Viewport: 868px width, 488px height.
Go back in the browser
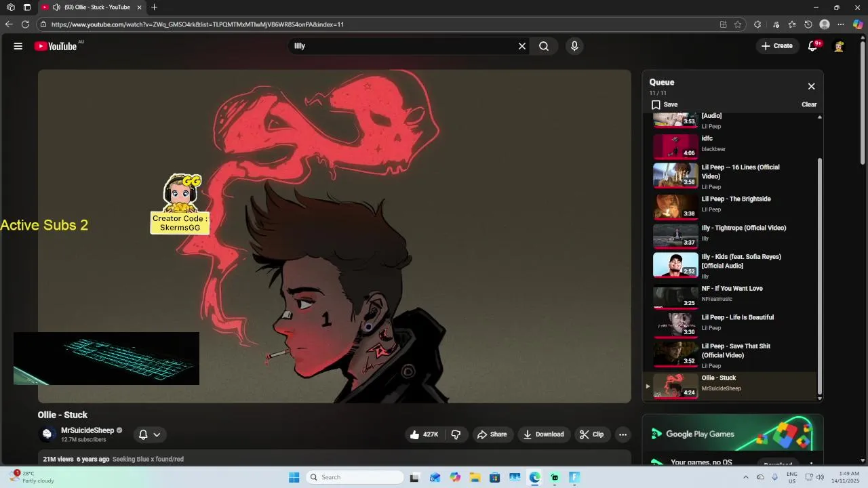pyautogui.click(x=9, y=24)
